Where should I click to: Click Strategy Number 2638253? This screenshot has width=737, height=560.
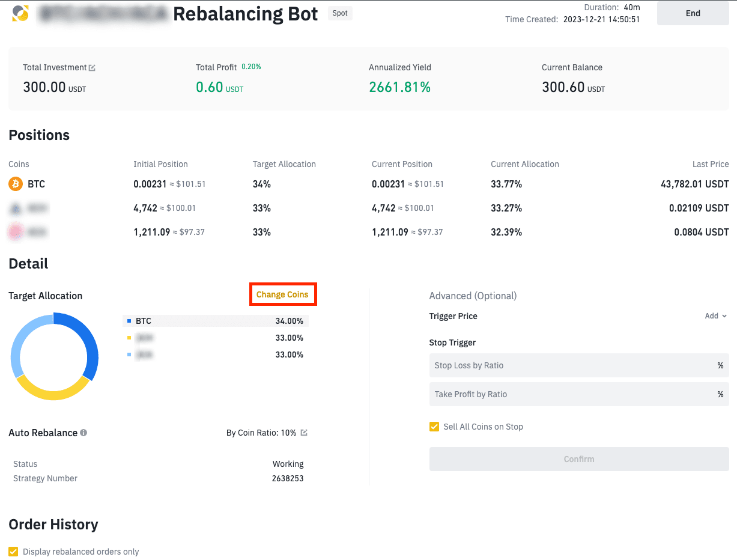(288, 478)
